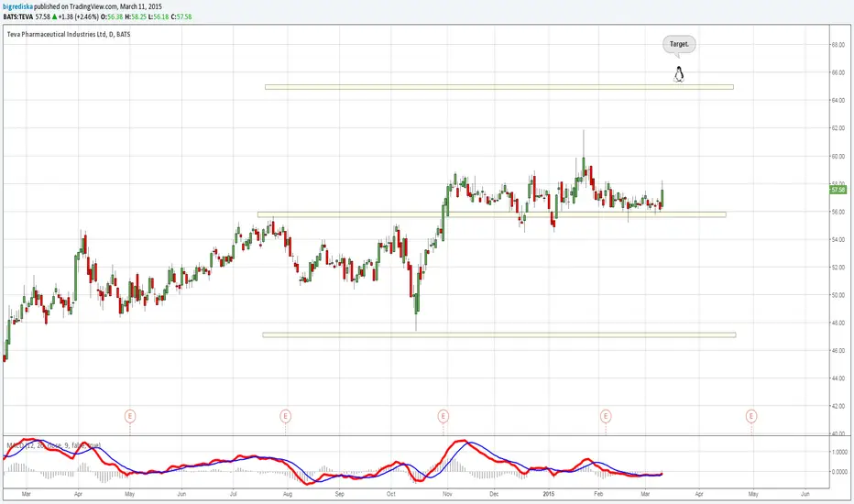Select the lower support zone rectangle near 47

click(498, 335)
